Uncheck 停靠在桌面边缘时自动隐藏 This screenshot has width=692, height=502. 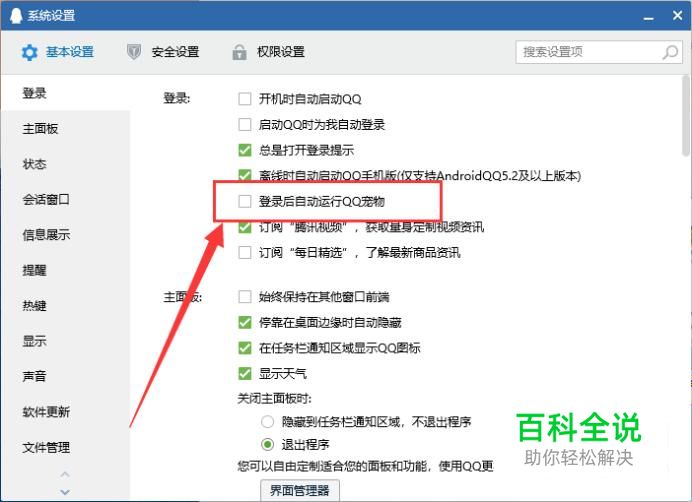244,322
